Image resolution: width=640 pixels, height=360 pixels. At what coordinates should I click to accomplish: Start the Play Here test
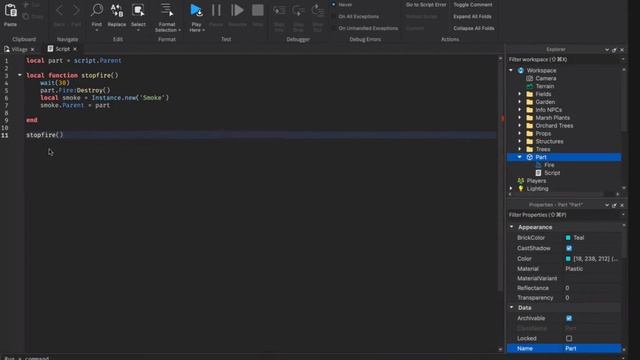[196, 10]
